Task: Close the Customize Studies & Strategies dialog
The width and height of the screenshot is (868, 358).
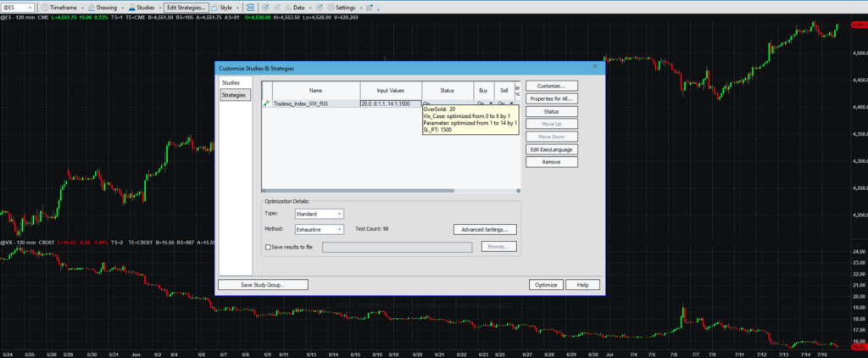Action: tap(595, 66)
